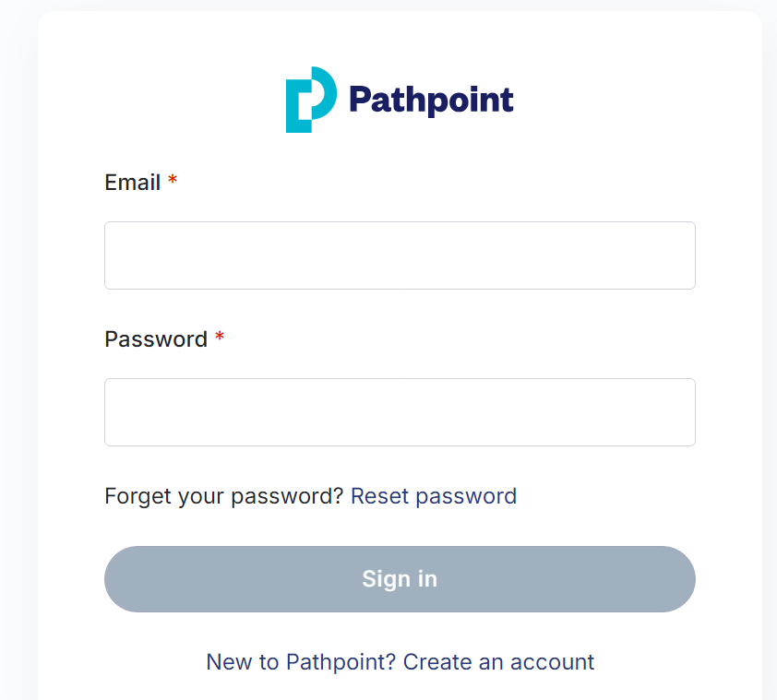Click the red asterisk beside Password
Image resolution: width=777 pixels, height=700 pixels.
220,338
